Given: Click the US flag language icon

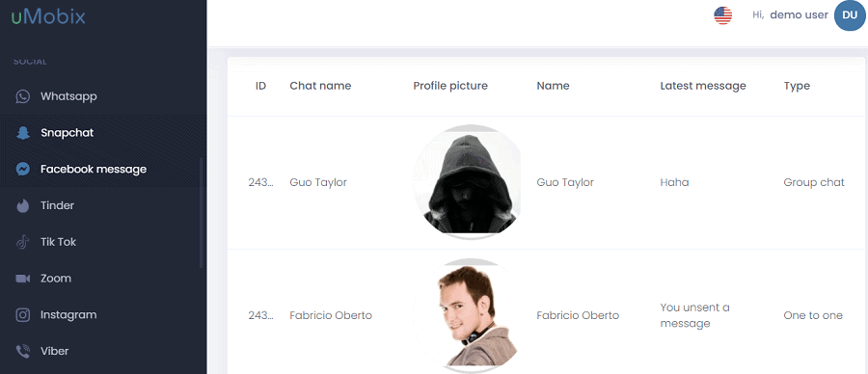Looking at the screenshot, I should pos(723,15).
